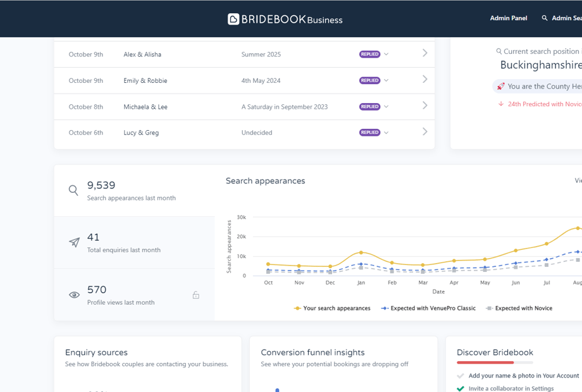
Task: Toggle 'Expected with VenuePro Classic' legend series
Action: point(428,309)
